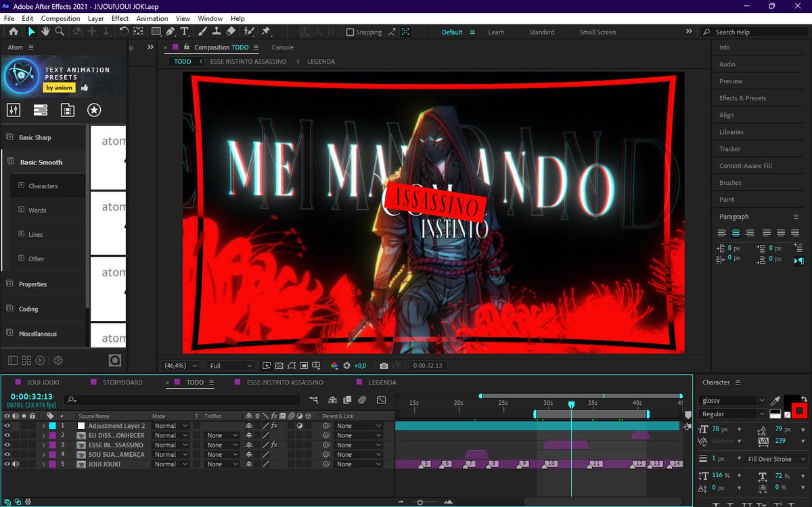Select the Puppet Pin tool
The height and width of the screenshot is (507, 812).
click(x=266, y=32)
